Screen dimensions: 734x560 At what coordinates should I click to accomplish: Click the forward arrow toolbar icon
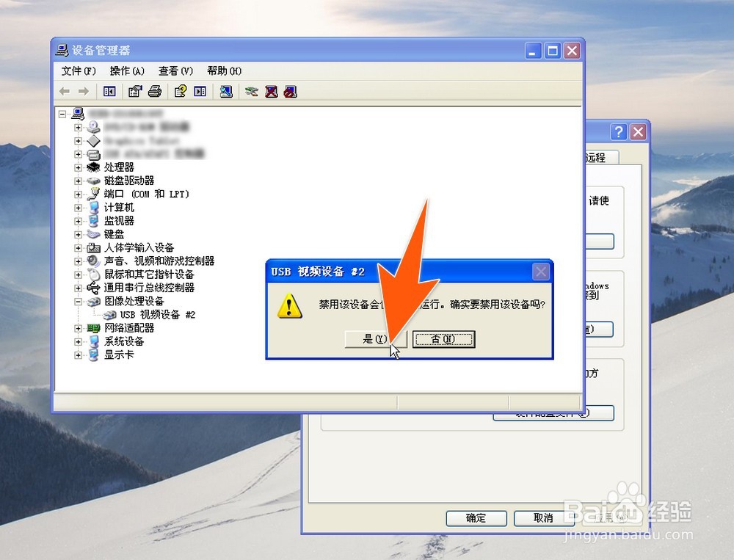pyautogui.click(x=84, y=91)
